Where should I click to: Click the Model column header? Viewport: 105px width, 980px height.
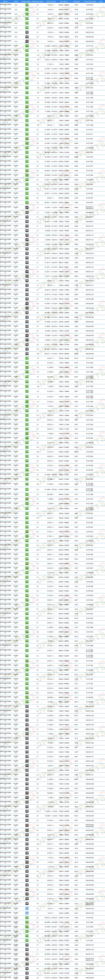pos(16,1)
